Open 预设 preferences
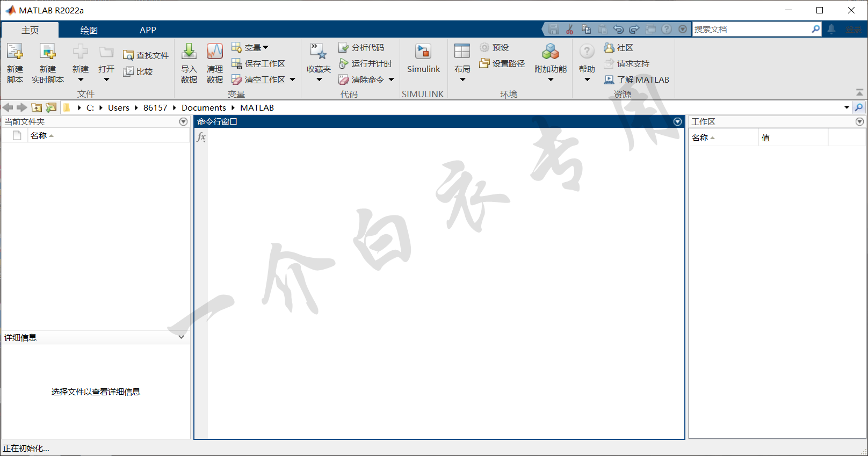 tap(494, 47)
